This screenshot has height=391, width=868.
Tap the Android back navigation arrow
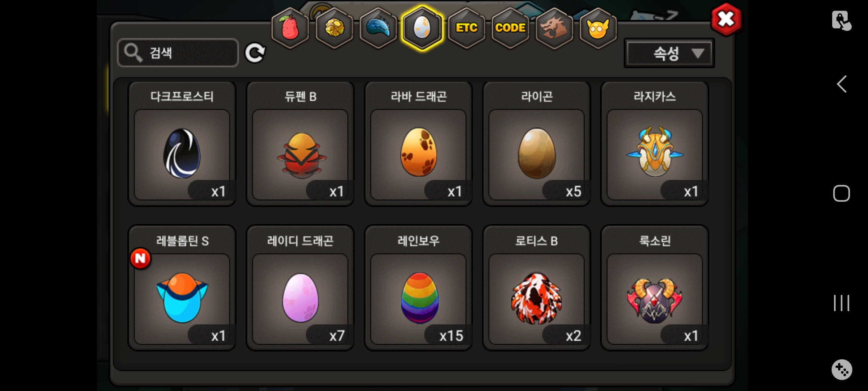coord(842,84)
